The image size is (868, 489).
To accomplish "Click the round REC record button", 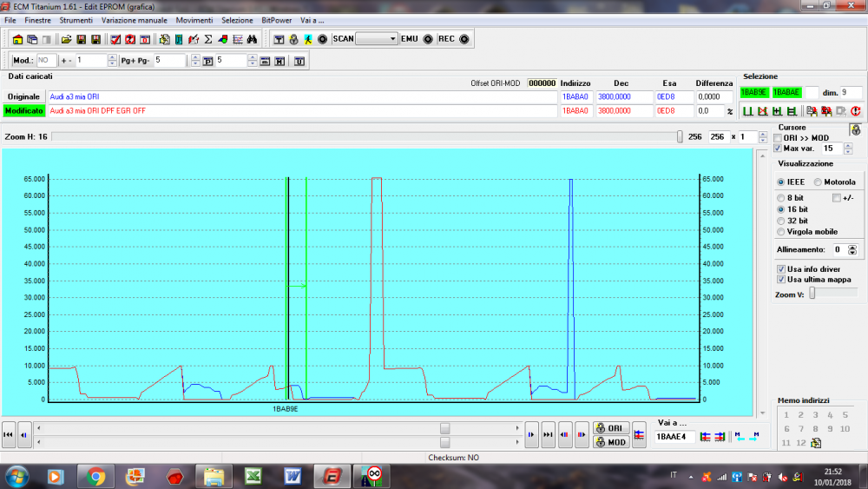I will [464, 39].
